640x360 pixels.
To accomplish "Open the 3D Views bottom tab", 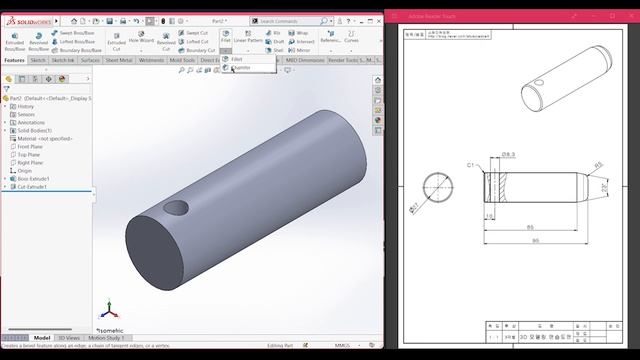I will [69, 338].
